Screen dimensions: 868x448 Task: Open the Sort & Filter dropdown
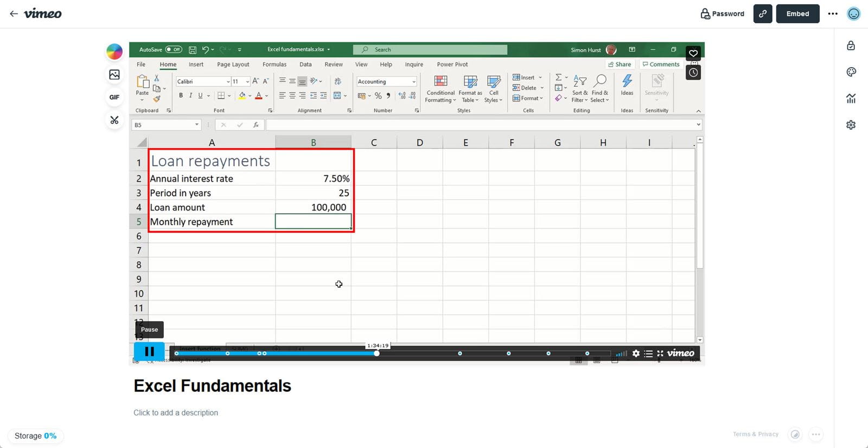coord(580,89)
